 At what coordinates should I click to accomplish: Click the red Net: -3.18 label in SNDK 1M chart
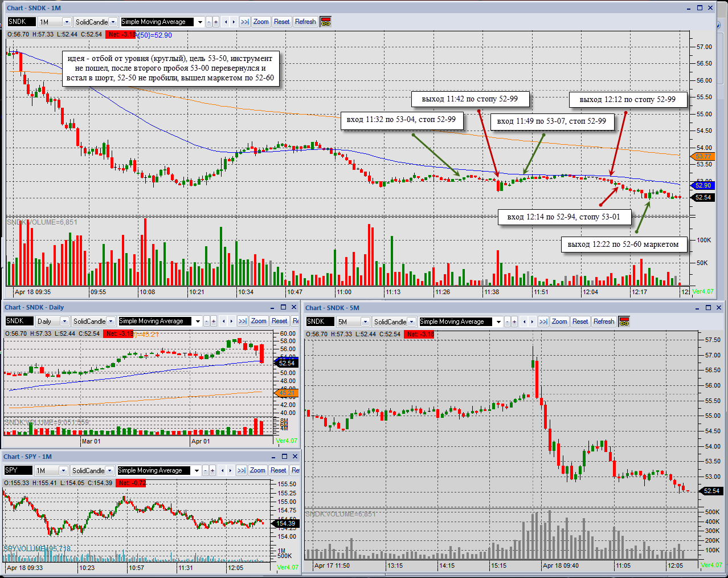121,34
